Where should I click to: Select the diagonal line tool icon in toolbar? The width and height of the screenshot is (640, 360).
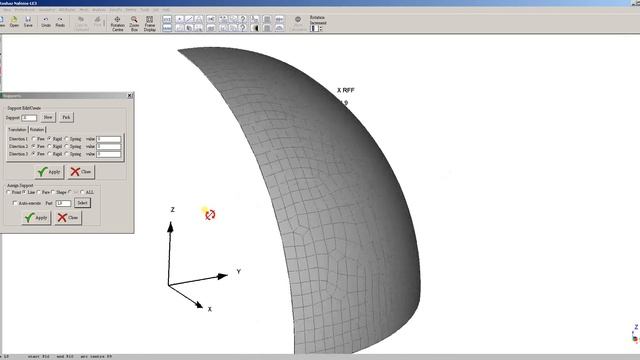(x=189, y=19)
